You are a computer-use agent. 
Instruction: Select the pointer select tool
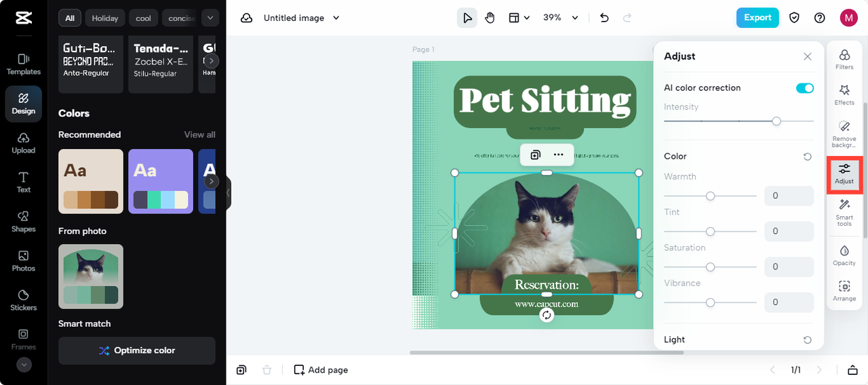pos(467,18)
